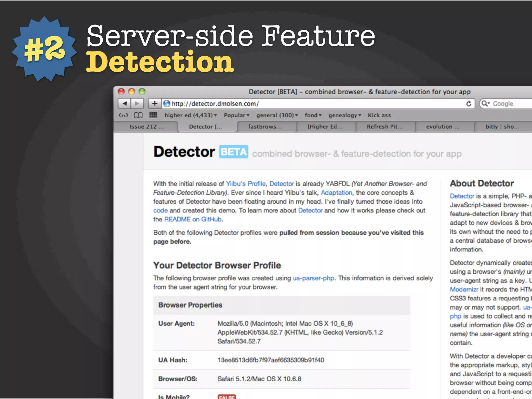This screenshot has width=532, height=399.
Task: Add bookmark with the plus button
Action: [x=155, y=104]
